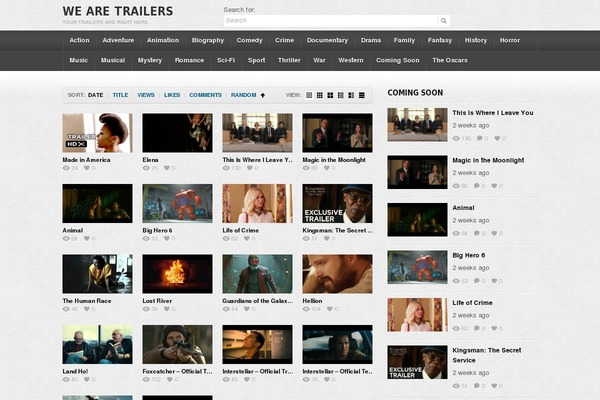Viewport: 600px width, 400px height.
Task: Open Big Hero 6 thumbnail in Coming Soon sidebar
Action: tap(417, 267)
